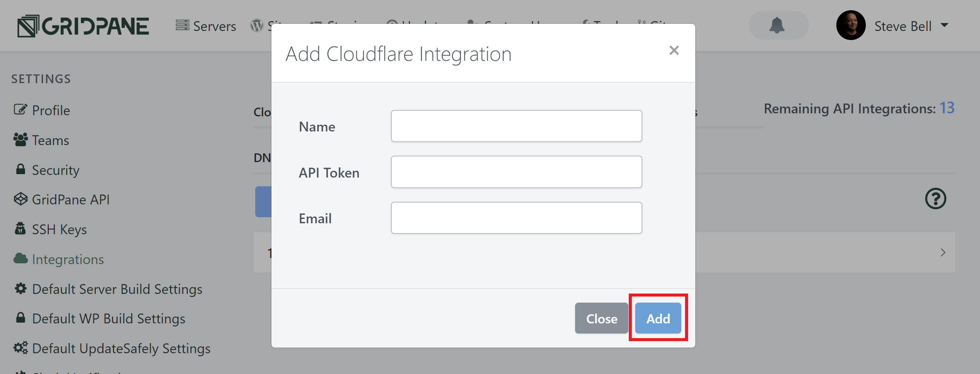
Task: Click the Security padlock icon
Action: coord(20,169)
